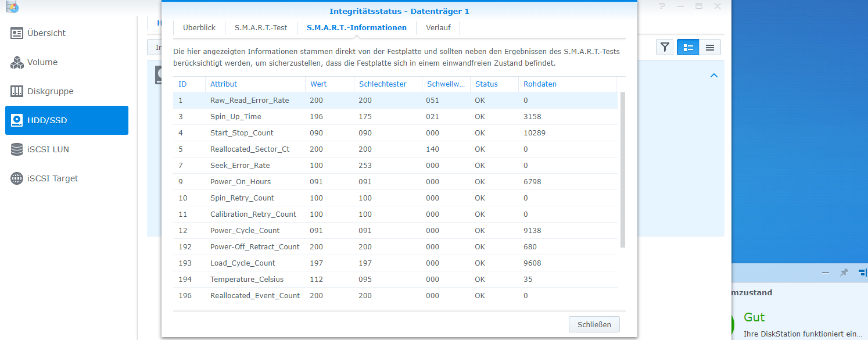Click the table's vertical scrollbar
868x340 pixels.
(623, 170)
